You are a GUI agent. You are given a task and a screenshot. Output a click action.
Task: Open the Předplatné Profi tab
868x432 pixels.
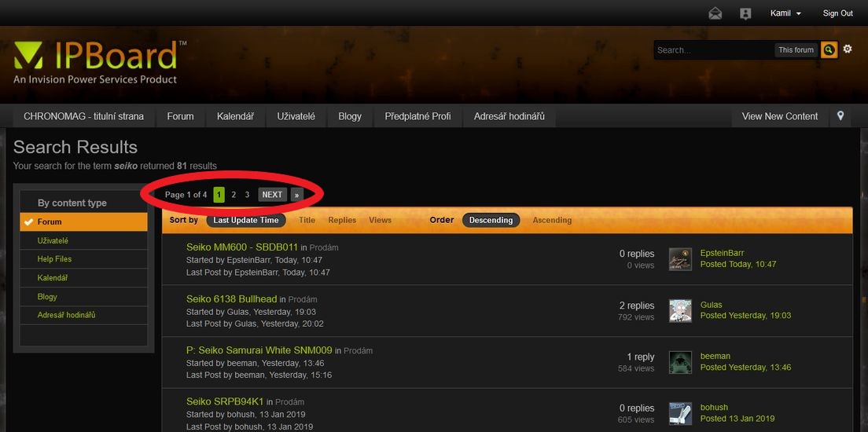click(x=418, y=116)
